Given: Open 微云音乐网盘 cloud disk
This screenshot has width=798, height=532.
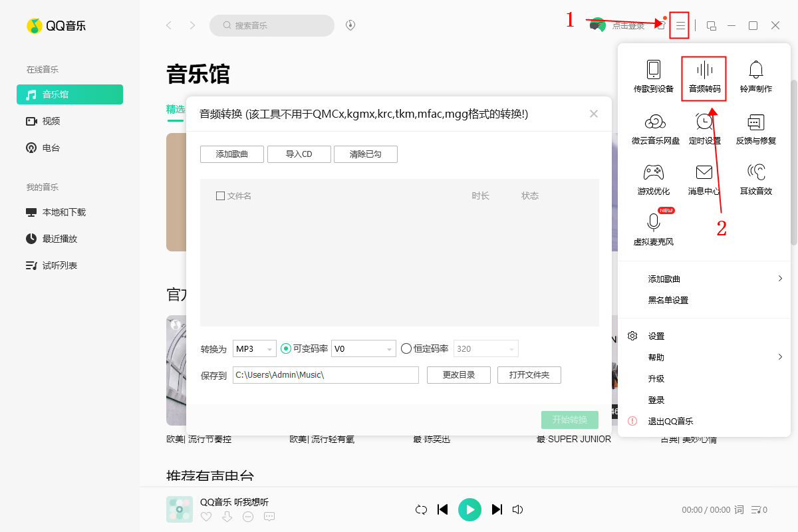Looking at the screenshot, I should click(x=653, y=128).
